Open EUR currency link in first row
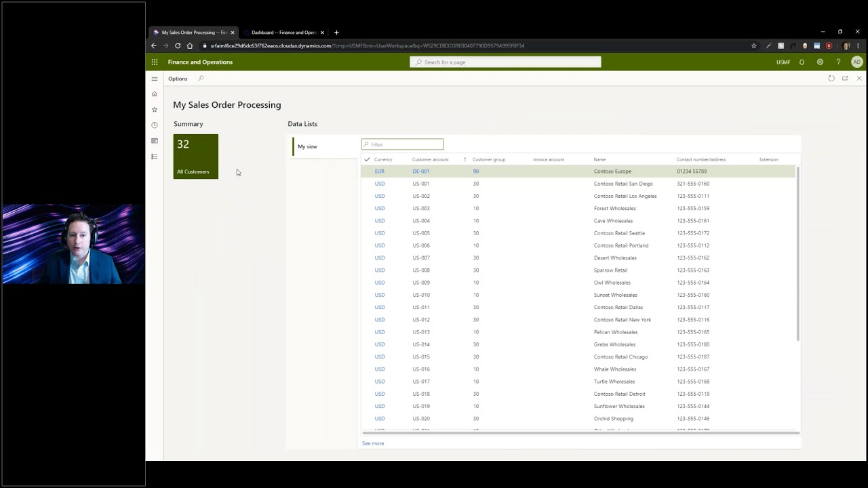 click(x=380, y=171)
